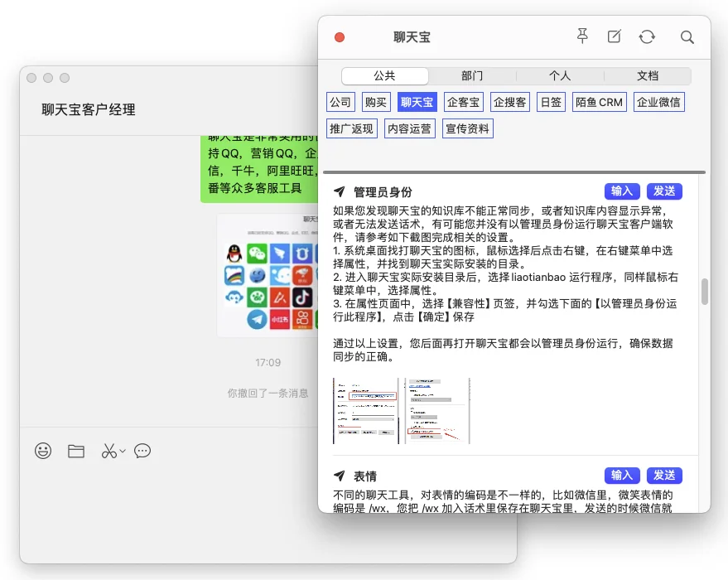Click the 聊天宝 panel title text
Image resolution: width=728 pixels, height=580 pixels.
pos(412,37)
